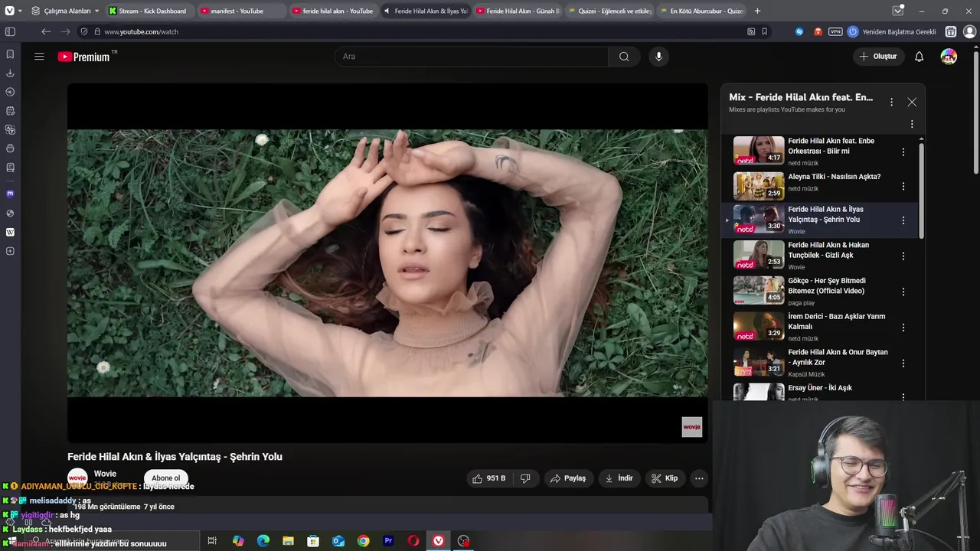Dislike the Şehrin Yolu video

[x=525, y=478]
